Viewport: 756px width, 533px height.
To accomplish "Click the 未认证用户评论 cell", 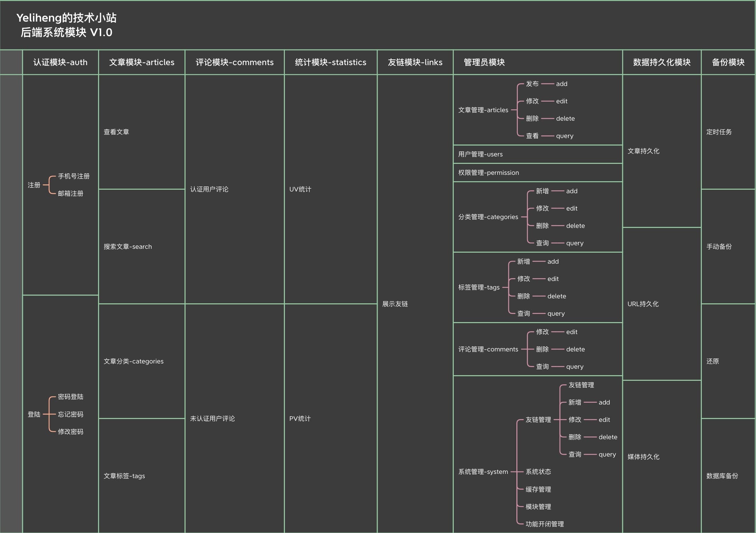I will tap(212, 419).
